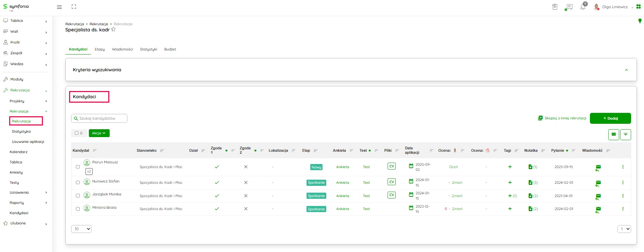Toggle fullscreen mode icon
644x252 pixels.
(74, 7)
